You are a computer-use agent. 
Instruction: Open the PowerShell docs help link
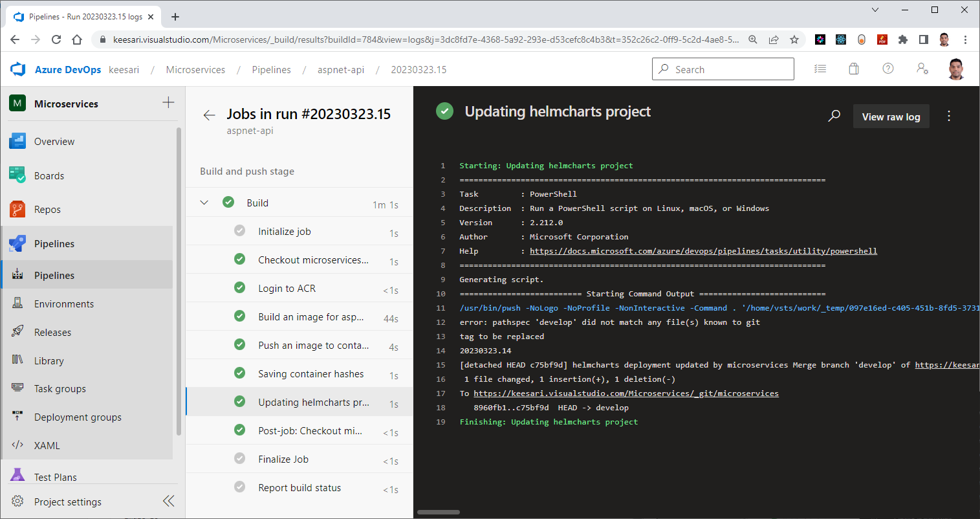703,251
